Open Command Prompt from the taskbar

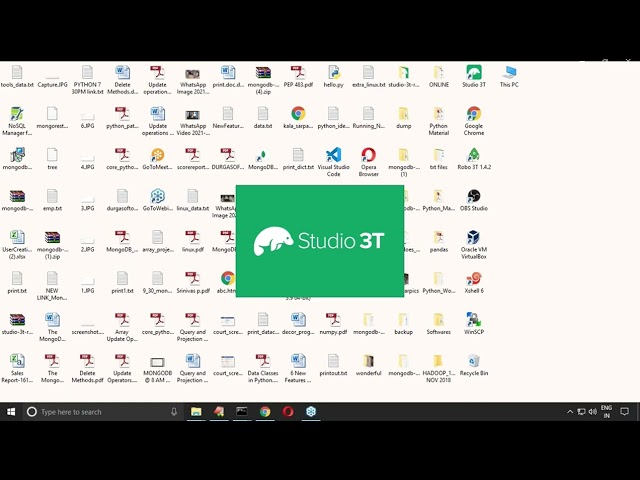click(x=242, y=412)
